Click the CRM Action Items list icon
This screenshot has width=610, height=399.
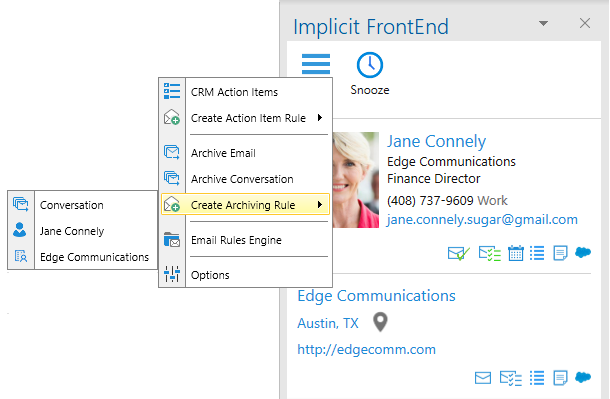tap(172, 91)
